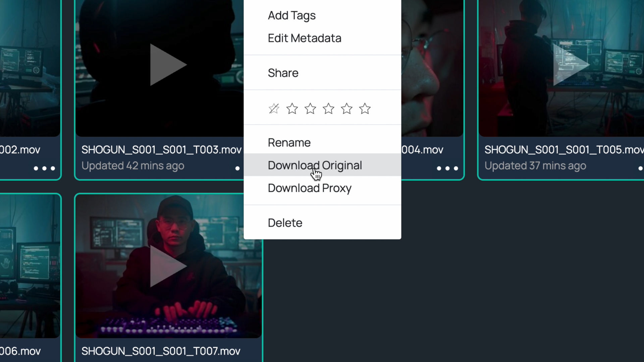Set a three-star rating
644x362 pixels.
[x=328, y=109]
